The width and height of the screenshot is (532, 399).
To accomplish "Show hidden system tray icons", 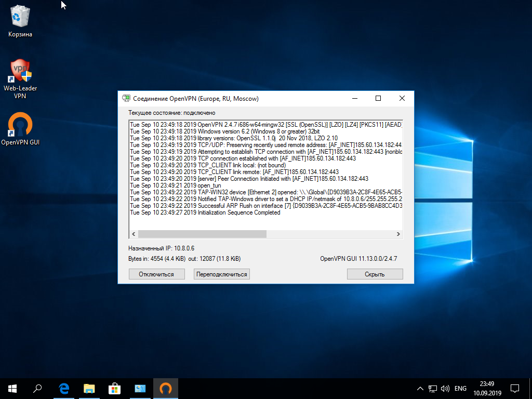I will point(420,389).
